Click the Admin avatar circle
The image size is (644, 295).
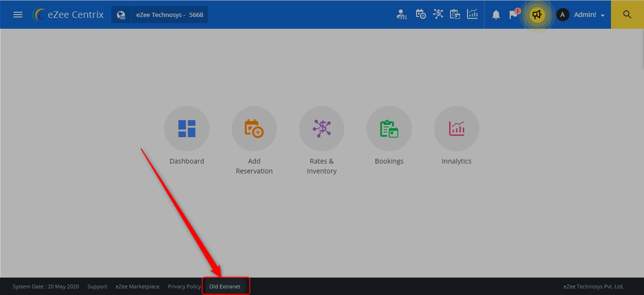(562, 15)
